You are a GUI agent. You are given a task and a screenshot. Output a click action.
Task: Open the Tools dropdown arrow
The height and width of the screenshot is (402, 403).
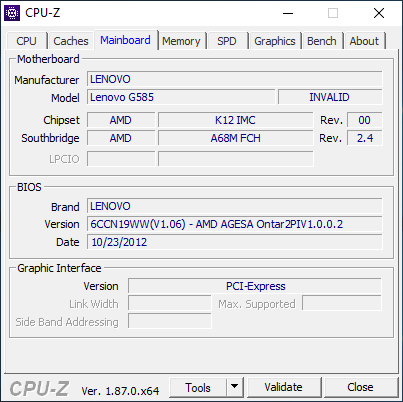(235, 387)
